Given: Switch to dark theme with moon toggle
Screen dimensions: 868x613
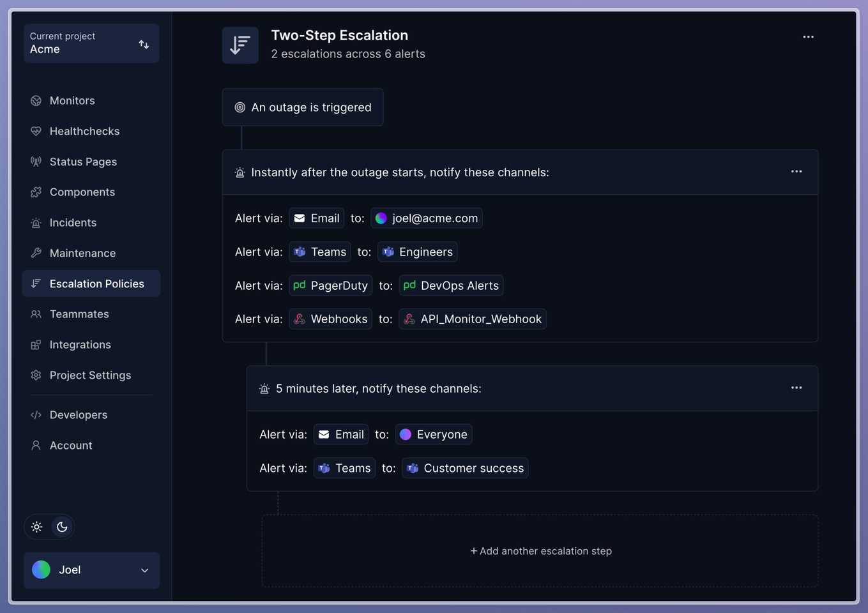Looking at the screenshot, I should pyautogui.click(x=62, y=527).
